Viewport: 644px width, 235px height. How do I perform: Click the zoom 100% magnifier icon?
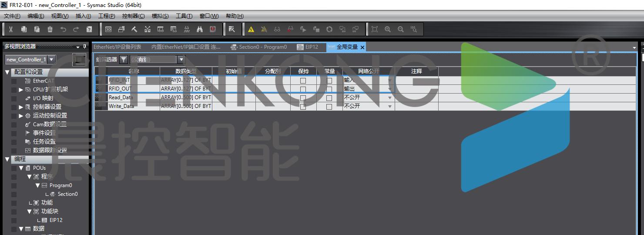pos(414,29)
